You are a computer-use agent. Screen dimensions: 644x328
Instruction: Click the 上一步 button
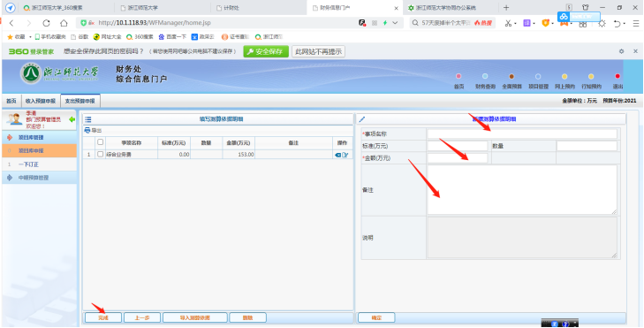pos(142,317)
